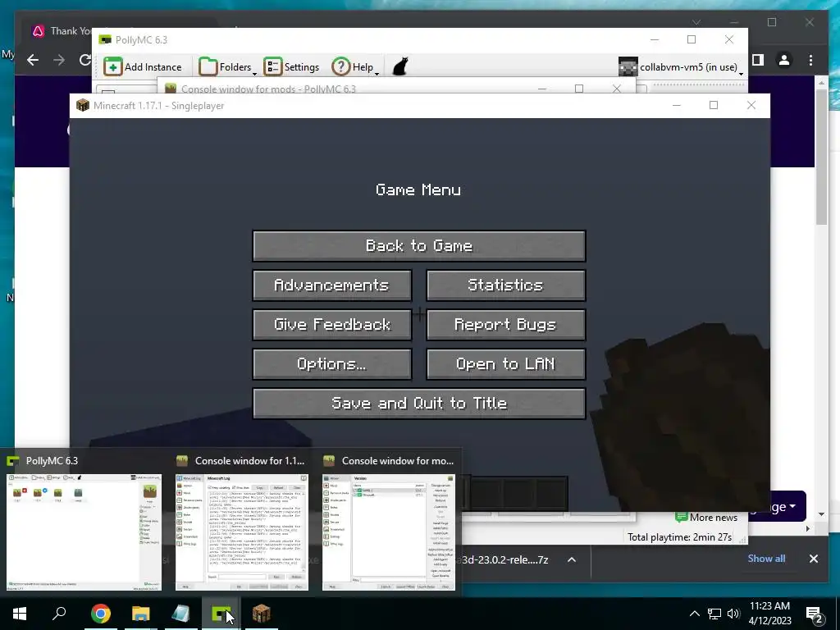Click Open to LAN button
Viewport: 840px width, 630px height.
point(505,364)
